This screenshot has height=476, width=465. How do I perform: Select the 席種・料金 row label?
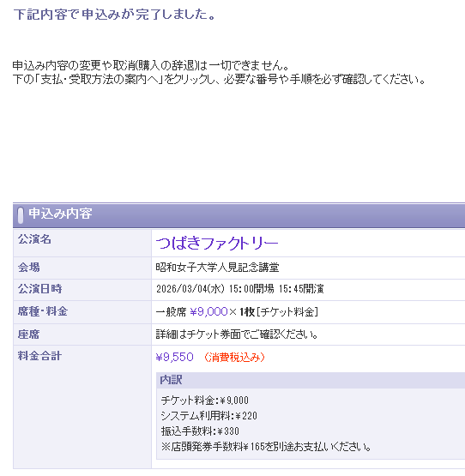coord(43,311)
